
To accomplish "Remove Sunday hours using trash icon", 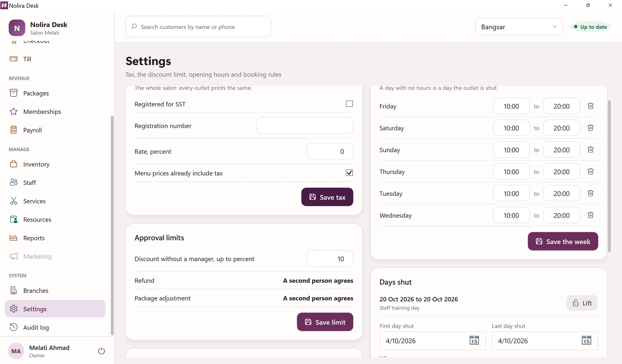I will pos(590,150).
